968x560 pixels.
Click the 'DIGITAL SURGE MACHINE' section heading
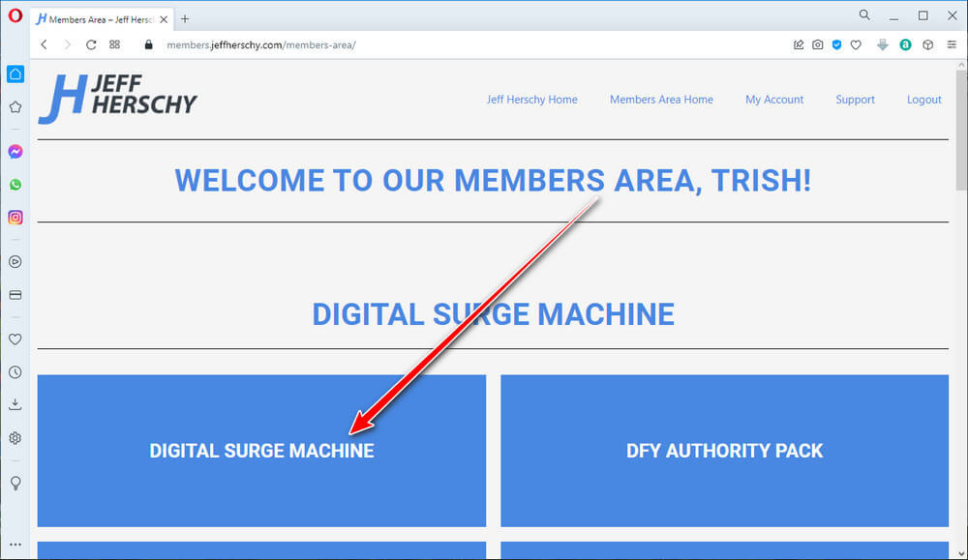pos(493,314)
